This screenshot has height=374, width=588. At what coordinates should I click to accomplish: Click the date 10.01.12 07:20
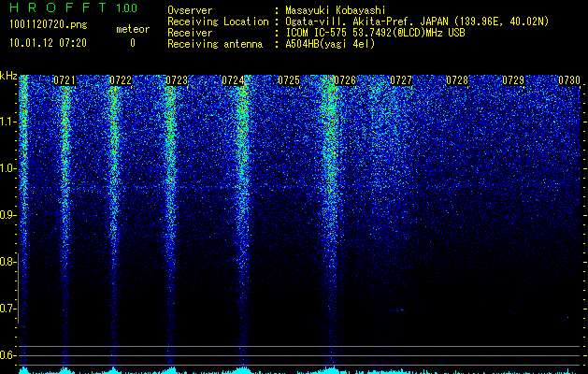48,43
